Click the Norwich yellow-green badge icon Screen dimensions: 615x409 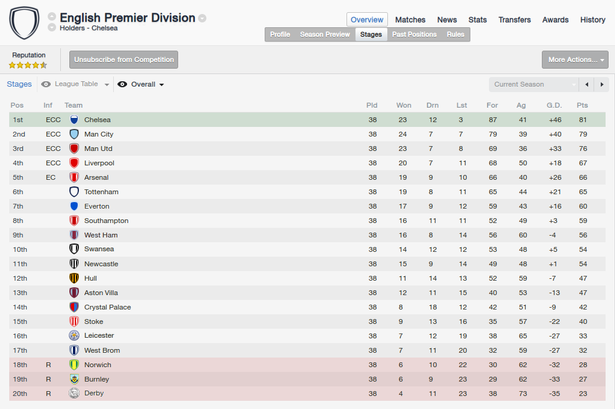click(74, 365)
